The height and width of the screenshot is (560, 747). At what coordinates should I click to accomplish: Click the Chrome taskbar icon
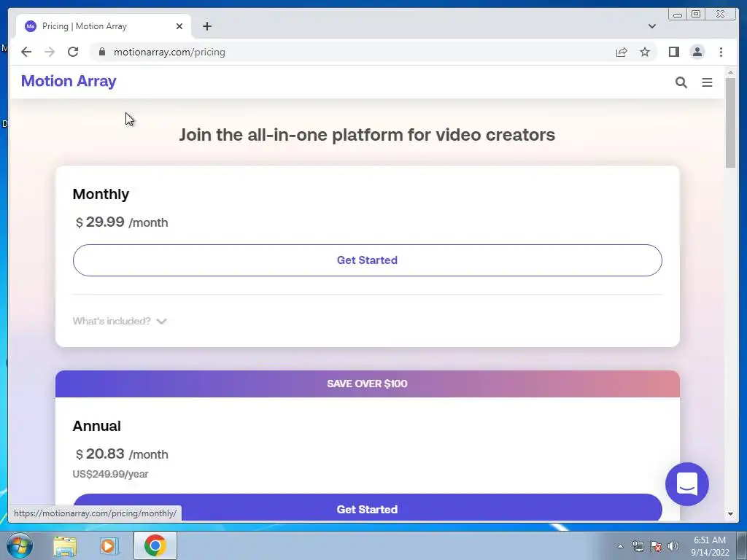tap(155, 545)
